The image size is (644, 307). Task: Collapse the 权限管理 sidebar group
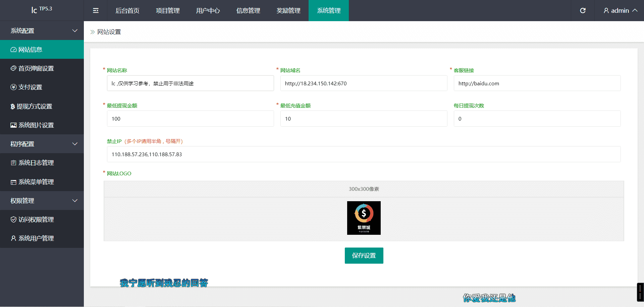42,201
